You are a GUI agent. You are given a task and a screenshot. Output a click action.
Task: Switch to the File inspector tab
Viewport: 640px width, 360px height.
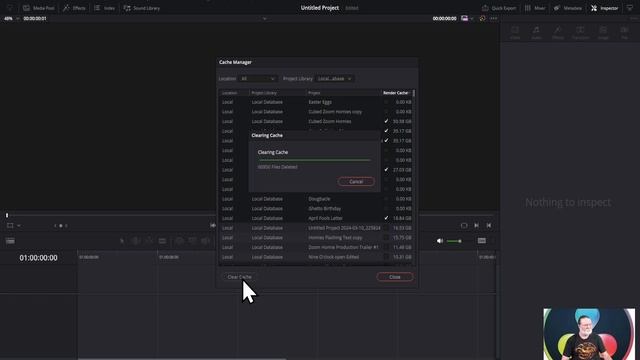624,33
